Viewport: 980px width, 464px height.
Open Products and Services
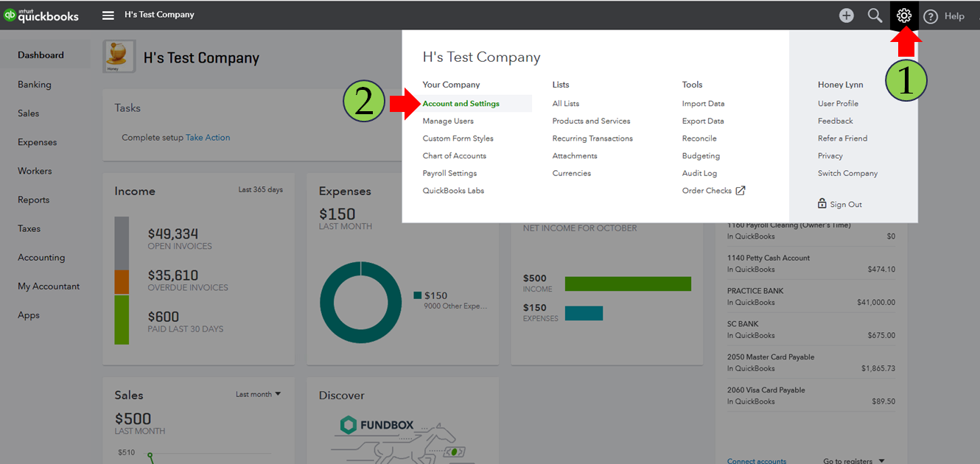pyautogui.click(x=592, y=121)
